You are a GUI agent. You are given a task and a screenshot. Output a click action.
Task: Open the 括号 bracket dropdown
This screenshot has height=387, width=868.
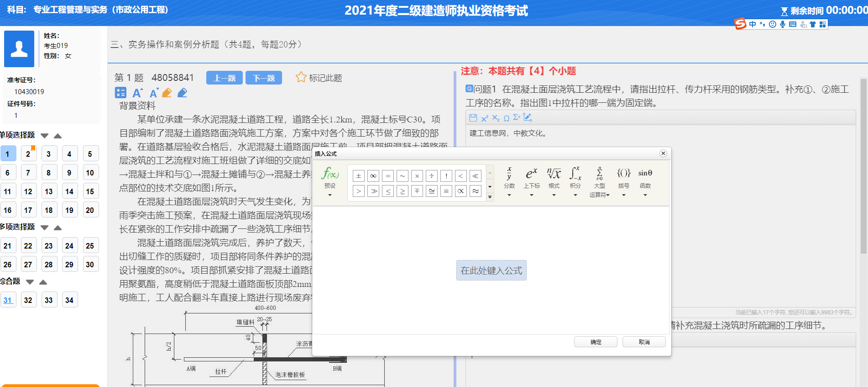(624, 182)
